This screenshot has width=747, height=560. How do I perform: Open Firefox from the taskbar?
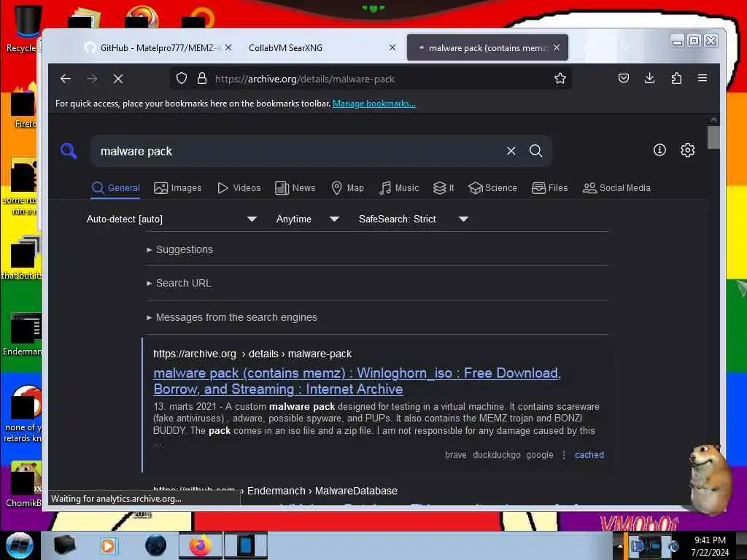point(201,545)
